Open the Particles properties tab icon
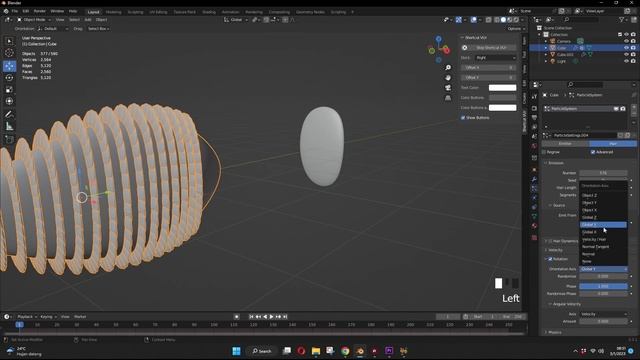 (534, 189)
